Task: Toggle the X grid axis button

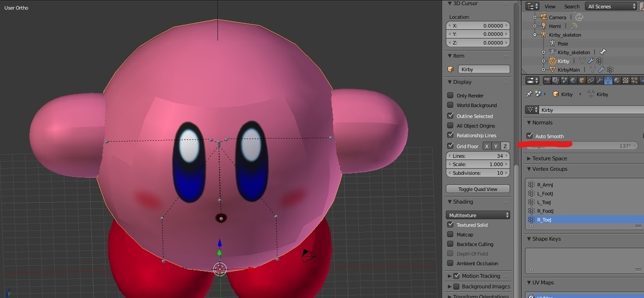Action: click(x=487, y=146)
